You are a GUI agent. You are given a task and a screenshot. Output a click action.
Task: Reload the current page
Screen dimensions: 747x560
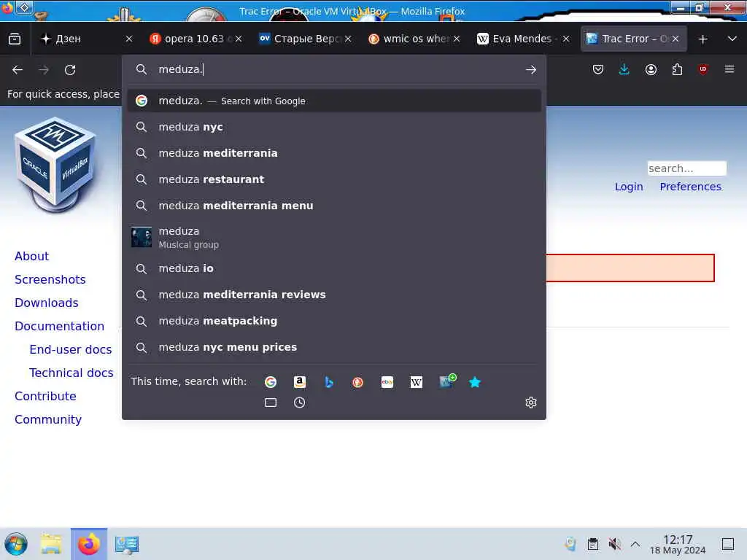[70, 70]
